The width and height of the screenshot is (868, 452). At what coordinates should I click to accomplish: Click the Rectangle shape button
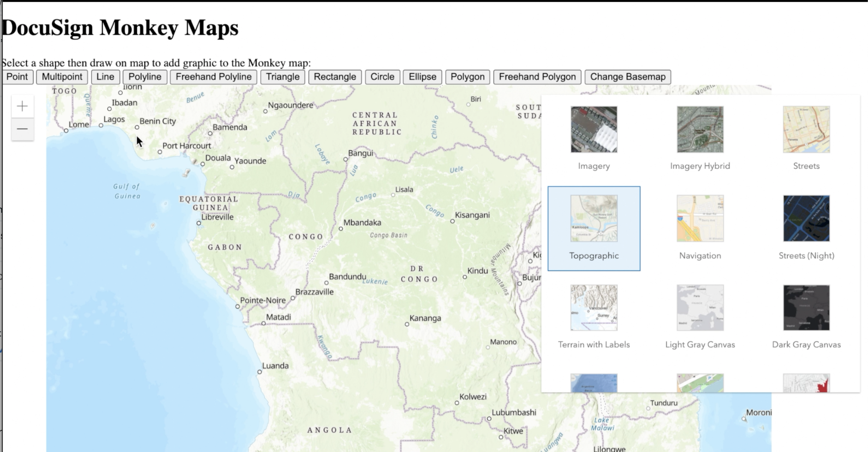[335, 77]
